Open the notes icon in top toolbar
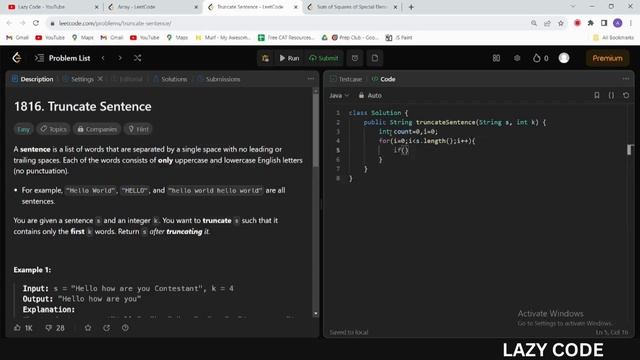 click(375, 58)
